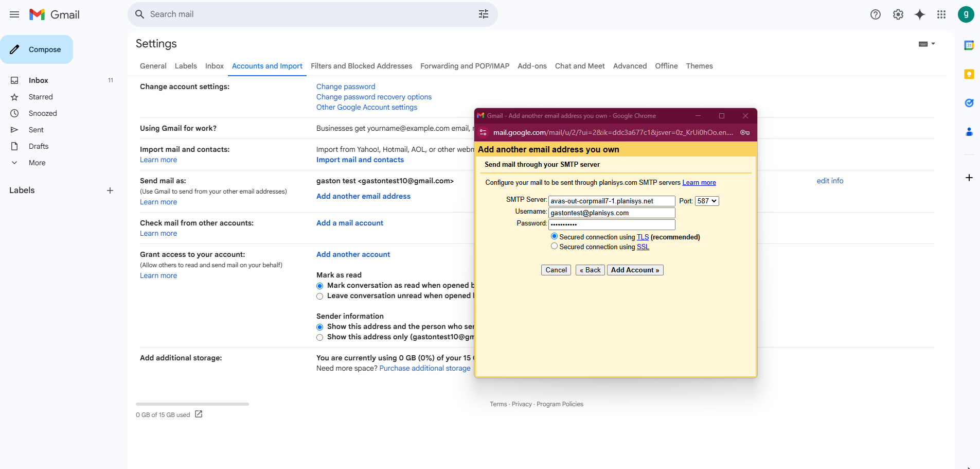Select secured connection using SSL
Image resolution: width=980 pixels, height=469 pixels.
click(x=554, y=247)
